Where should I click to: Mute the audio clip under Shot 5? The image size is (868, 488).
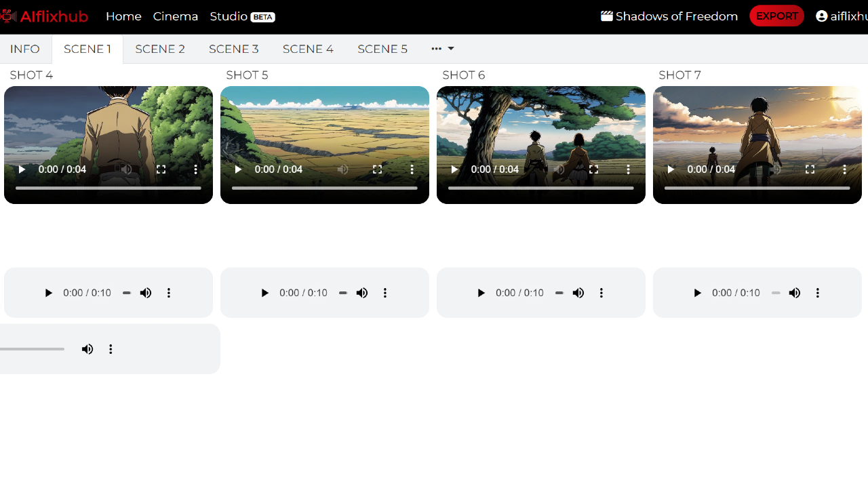click(x=362, y=293)
